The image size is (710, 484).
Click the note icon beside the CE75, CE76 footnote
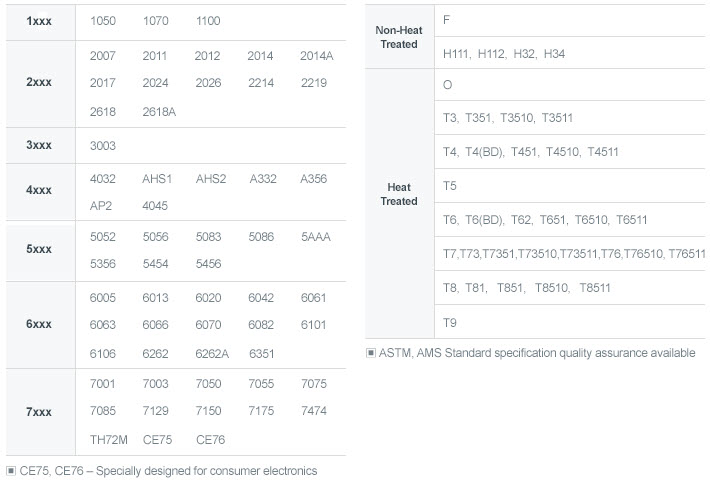coord(11,470)
